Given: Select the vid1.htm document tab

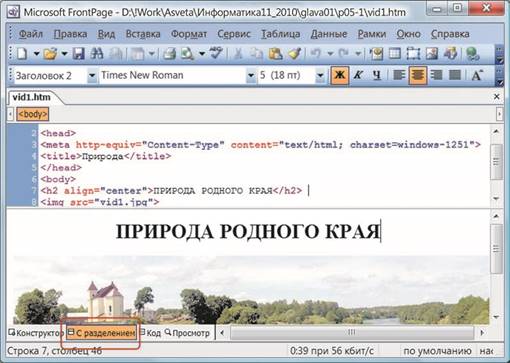Looking at the screenshot, I should click(x=32, y=97).
